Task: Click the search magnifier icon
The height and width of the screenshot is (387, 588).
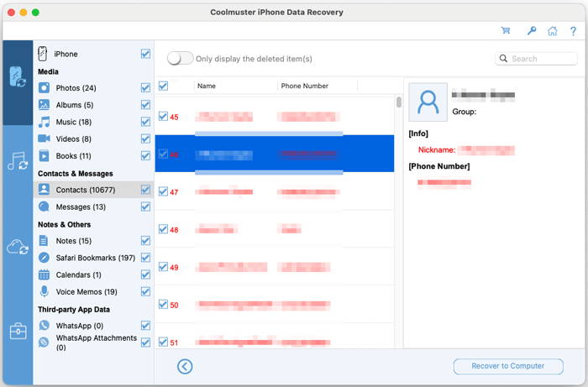Action: point(503,59)
